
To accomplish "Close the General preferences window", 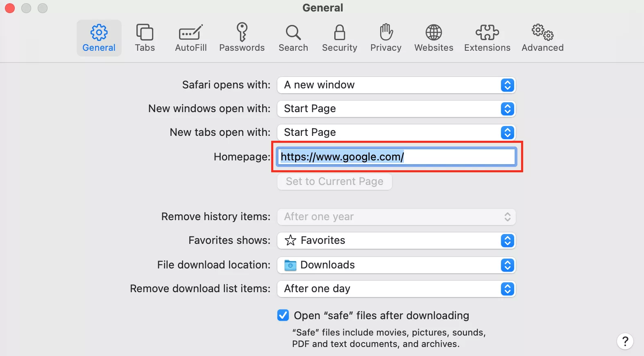I will coord(10,8).
